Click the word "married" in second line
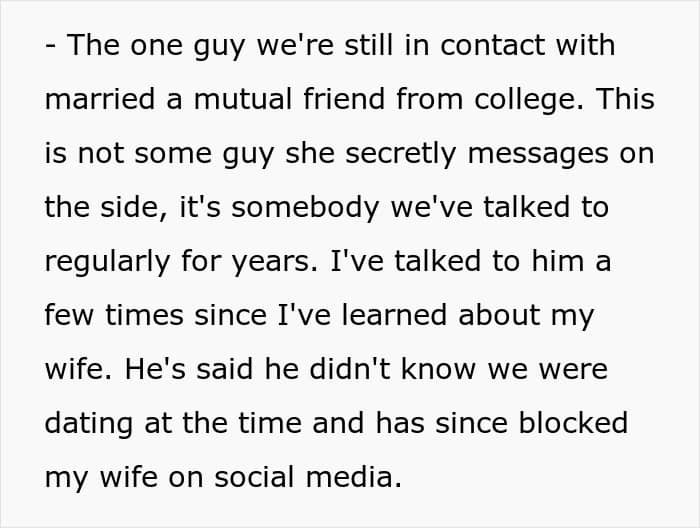700x528 pixels. tap(100, 99)
